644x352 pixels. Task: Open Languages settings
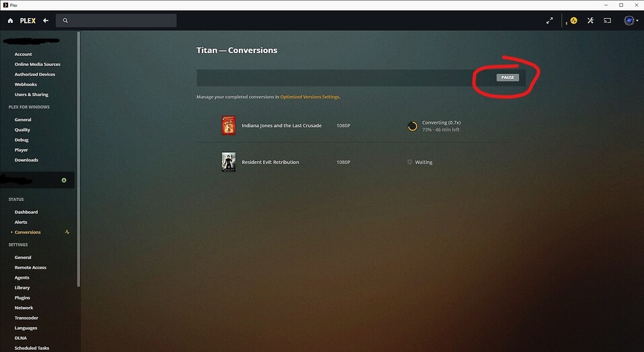pos(26,328)
